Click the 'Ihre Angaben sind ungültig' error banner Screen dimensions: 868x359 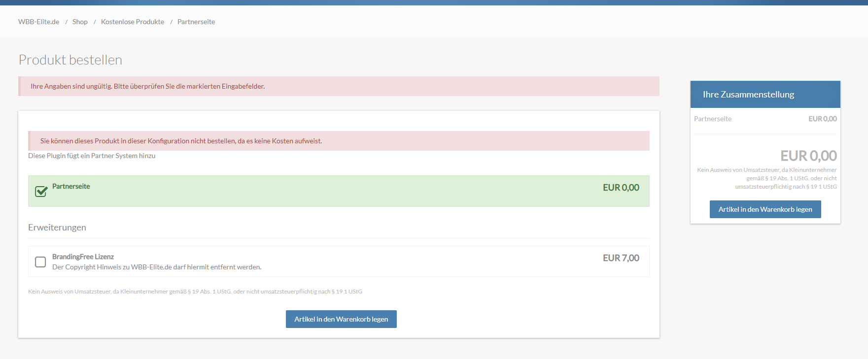pyautogui.click(x=148, y=86)
